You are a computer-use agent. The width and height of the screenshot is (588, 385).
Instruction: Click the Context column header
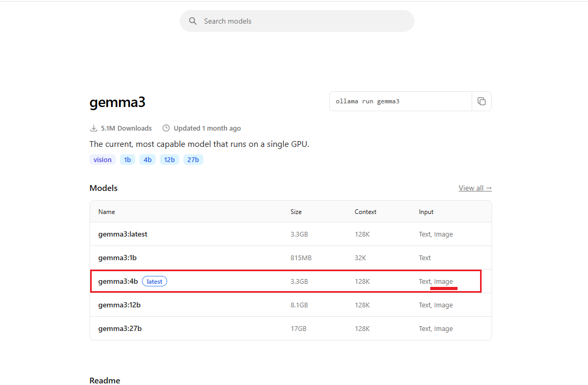point(365,212)
